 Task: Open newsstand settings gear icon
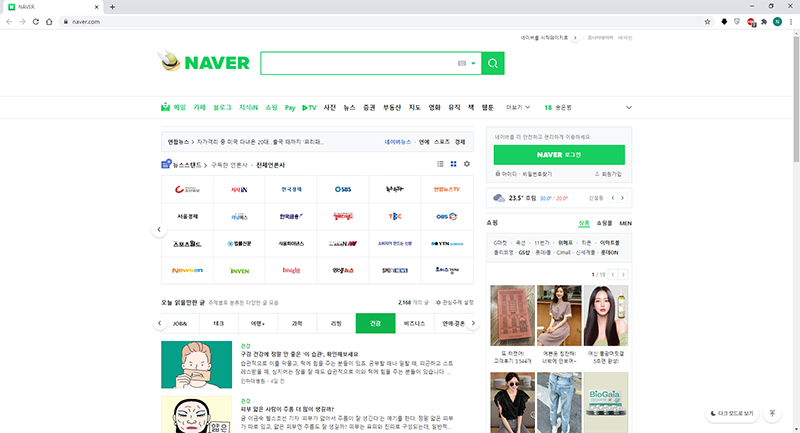point(467,164)
